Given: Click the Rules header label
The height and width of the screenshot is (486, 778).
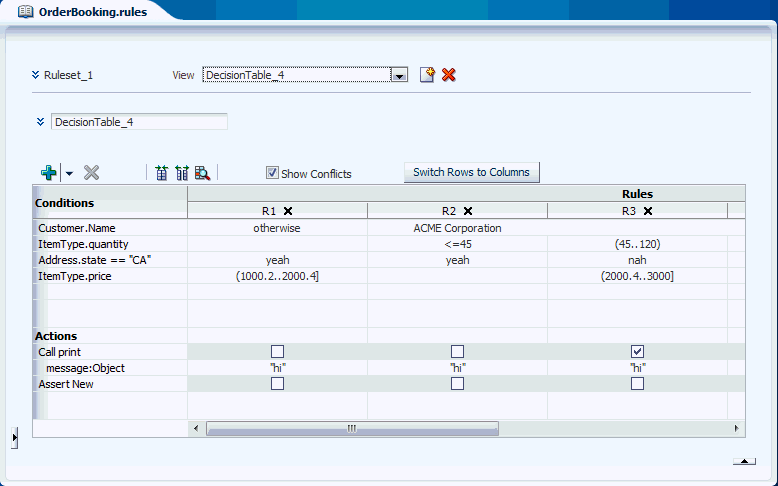Looking at the screenshot, I should coord(638,194).
